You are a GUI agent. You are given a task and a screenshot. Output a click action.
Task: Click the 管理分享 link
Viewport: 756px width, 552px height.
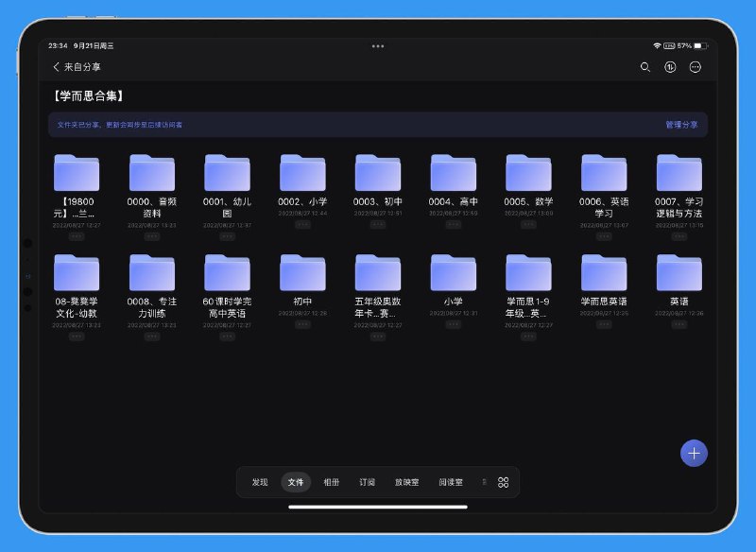pos(681,125)
